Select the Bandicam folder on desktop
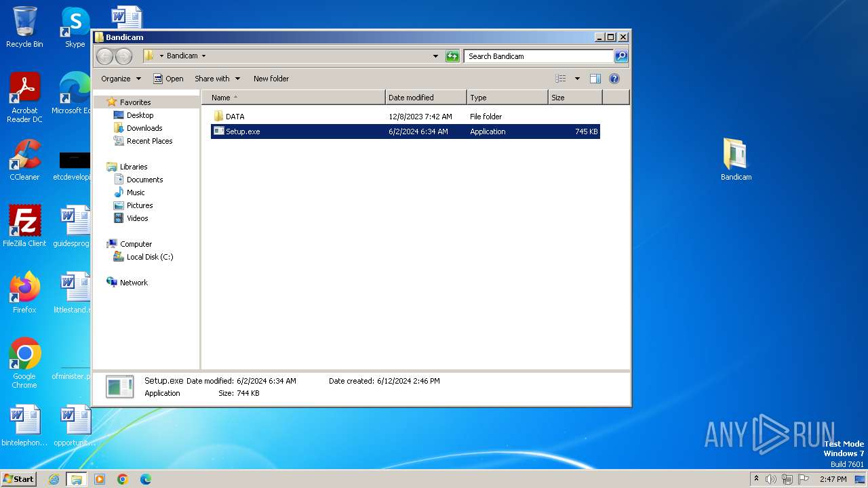This screenshot has height=488, width=868. [736, 160]
